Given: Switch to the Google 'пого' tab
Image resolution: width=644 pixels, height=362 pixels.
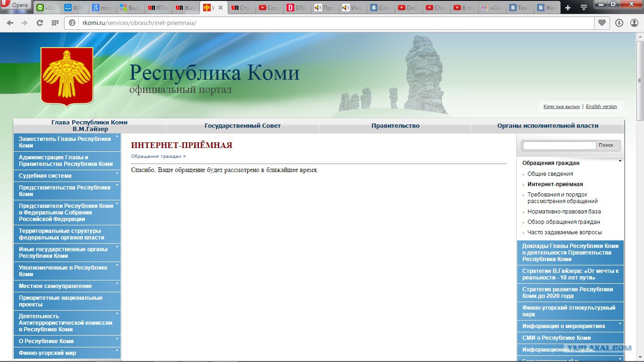Looking at the screenshot, I should point(102,8).
